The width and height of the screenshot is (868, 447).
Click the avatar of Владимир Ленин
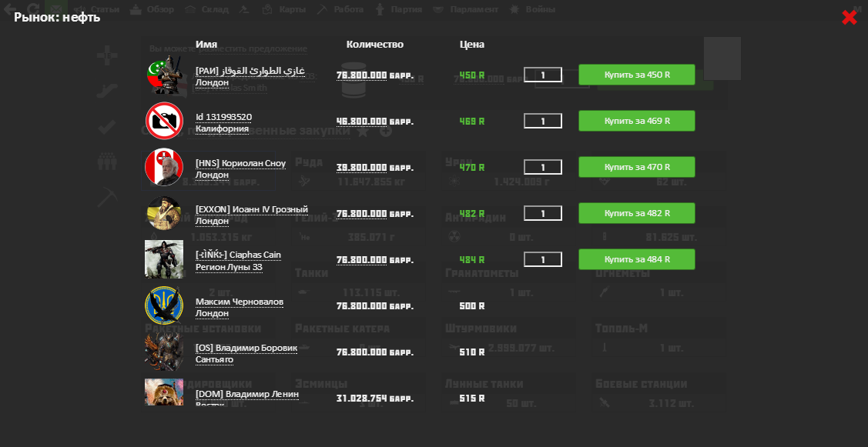point(164,392)
